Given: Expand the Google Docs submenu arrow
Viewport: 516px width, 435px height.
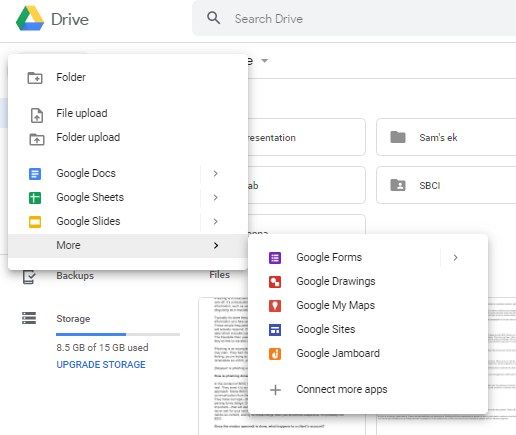Looking at the screenshot, I should tap(216, 174).
